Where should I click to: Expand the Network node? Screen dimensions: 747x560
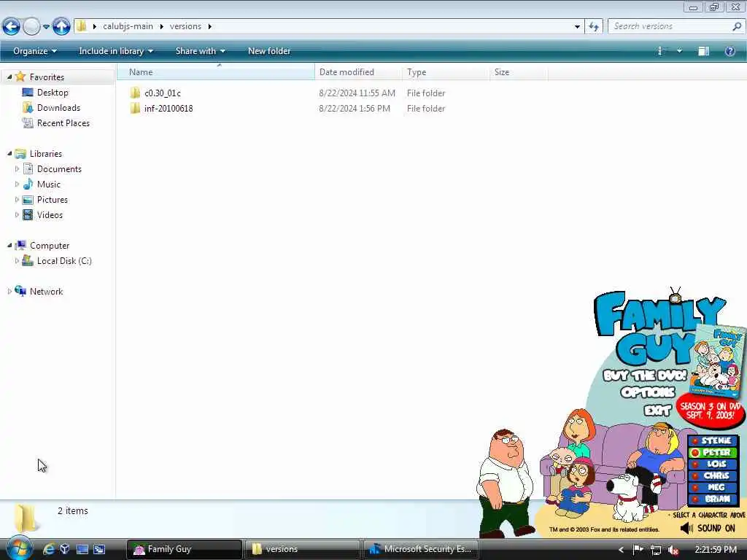tap(9, 291)
